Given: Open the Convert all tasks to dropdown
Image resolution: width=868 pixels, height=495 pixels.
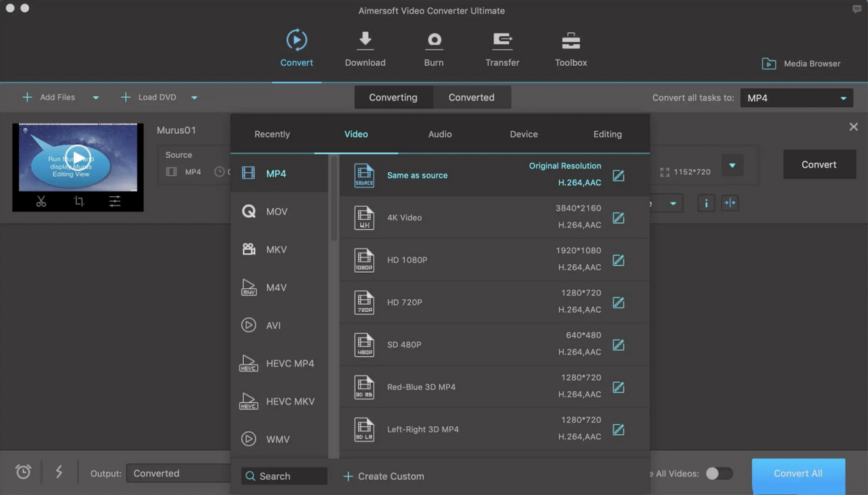Looking at the screenshot, I should click(x=797, y=98).
